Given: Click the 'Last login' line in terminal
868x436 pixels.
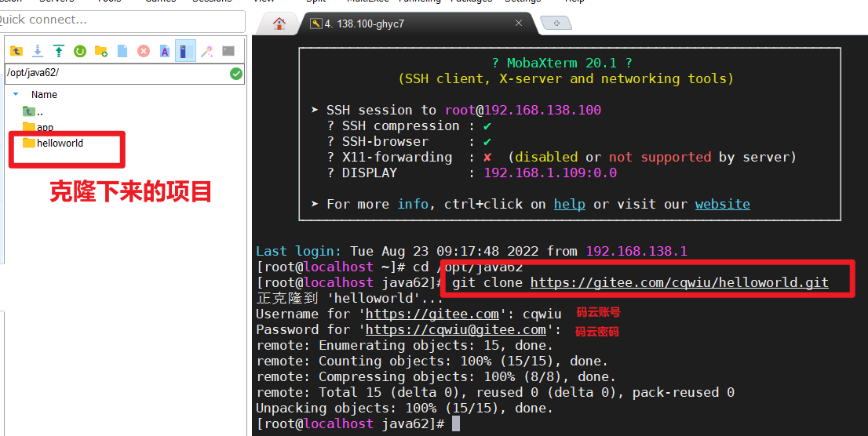Looking at the screenshot, I should coord(472,251).
